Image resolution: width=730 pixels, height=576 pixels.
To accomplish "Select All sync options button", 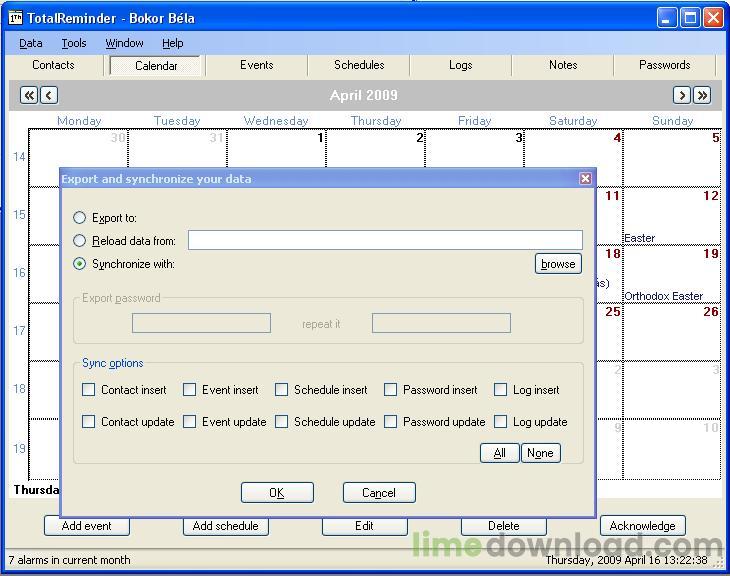I will 500,453.
